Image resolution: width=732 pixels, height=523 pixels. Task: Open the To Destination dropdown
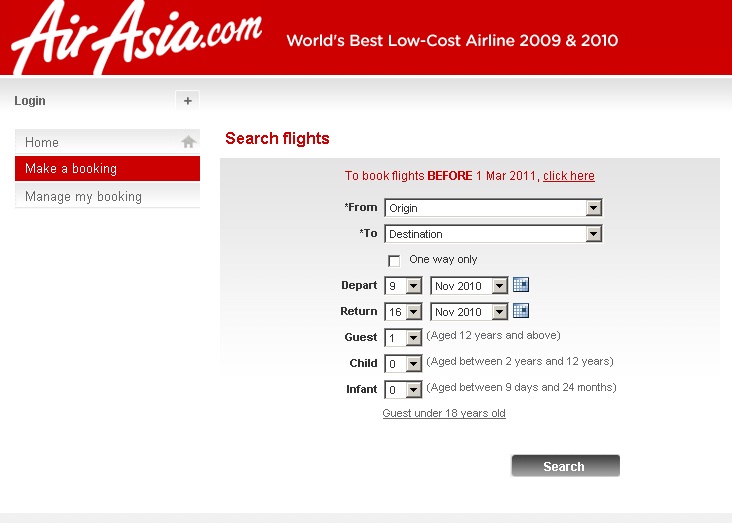click(x=493, y=234)
